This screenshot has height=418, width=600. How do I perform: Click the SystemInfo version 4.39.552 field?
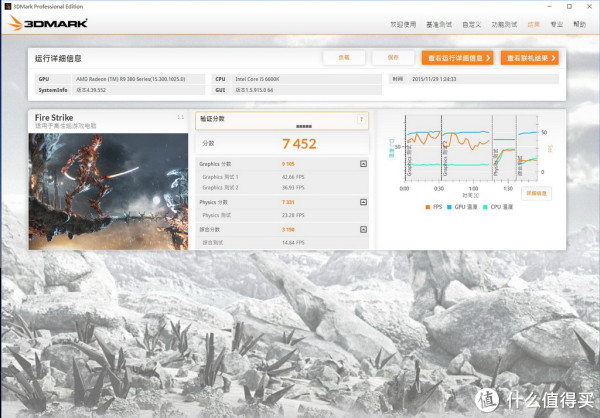click(x=91, y=90)
